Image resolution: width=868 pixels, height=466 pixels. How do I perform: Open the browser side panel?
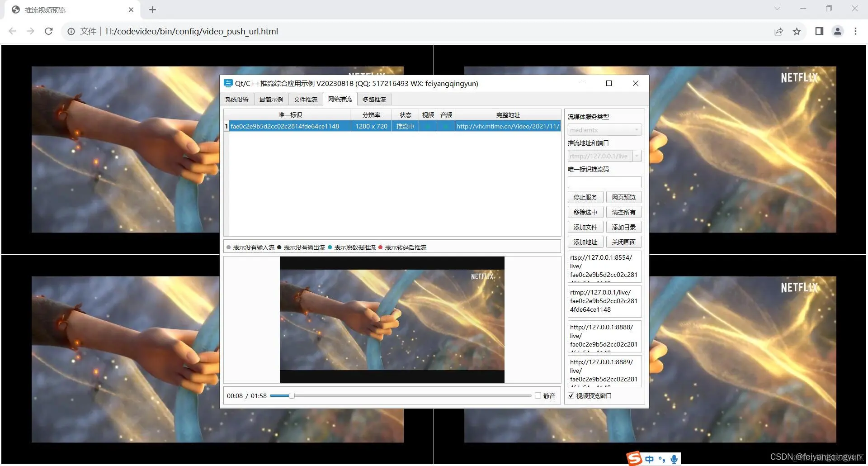(x=819, y=31)
